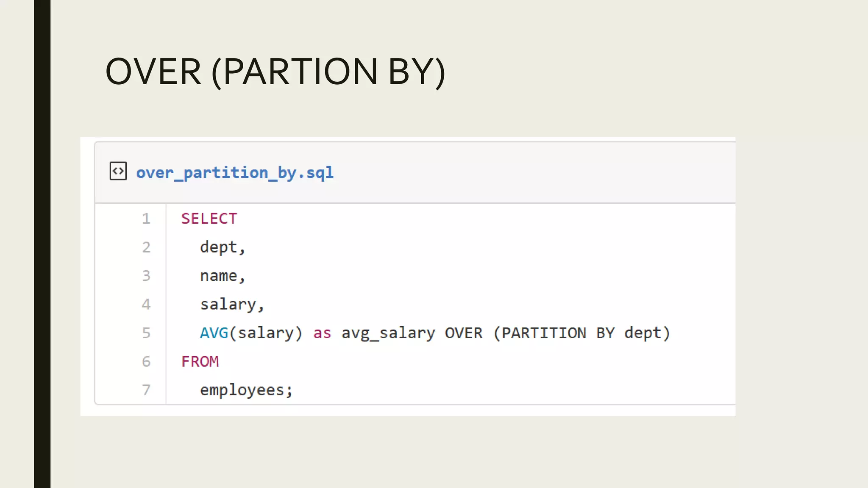
Task: Click the avg_salary alias on line 5
Action: (388, 333)
